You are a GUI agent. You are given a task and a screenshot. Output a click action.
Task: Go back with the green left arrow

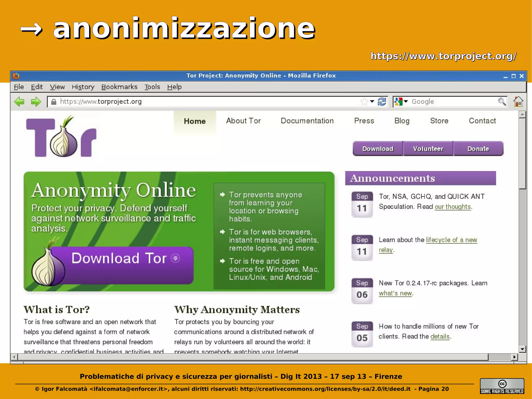(19, 101)
